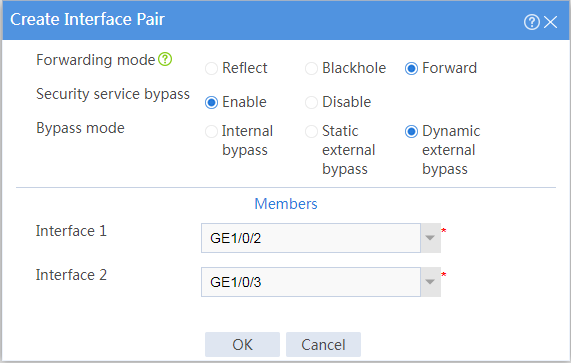The height and width of the screenshot is (363, 571).
Task: Expand Interface 1 dropdown arrow
Action: (x=430, y=238)
